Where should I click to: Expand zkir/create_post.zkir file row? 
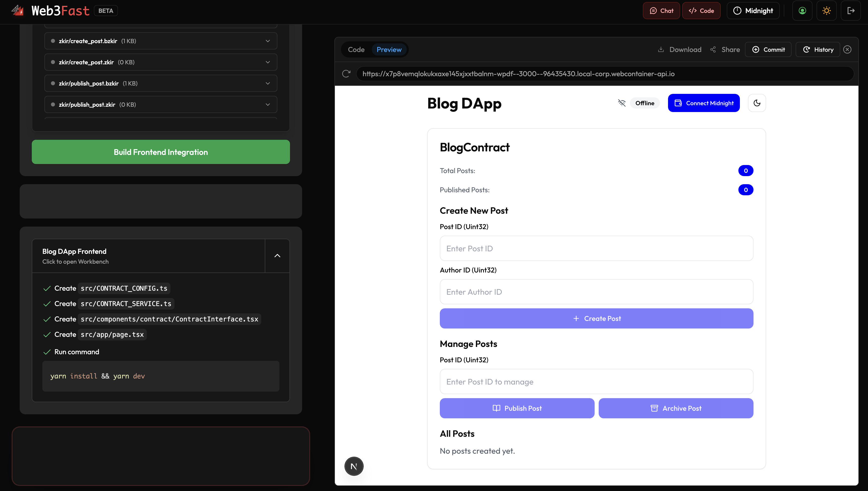[x=161, y=62]
